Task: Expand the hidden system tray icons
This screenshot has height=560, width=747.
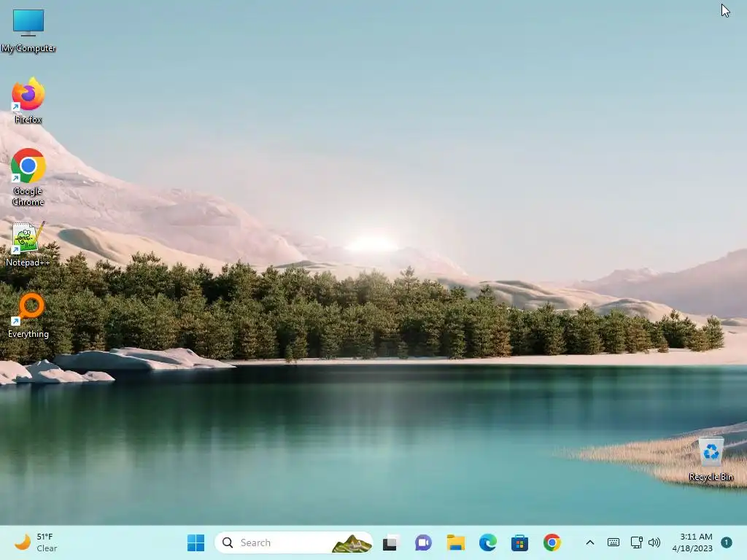Action: (589, 542)
